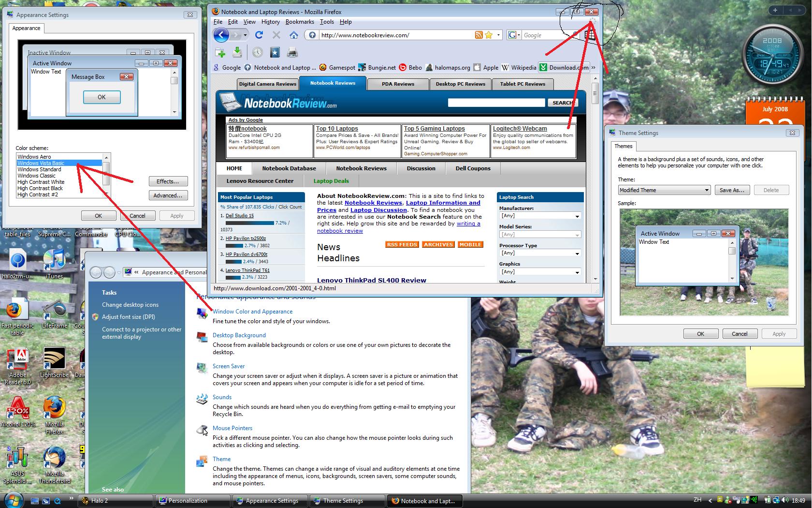812x508 pixels.
Task: Select Notebook Database navigation tab
Action: [x=289, y=168]
